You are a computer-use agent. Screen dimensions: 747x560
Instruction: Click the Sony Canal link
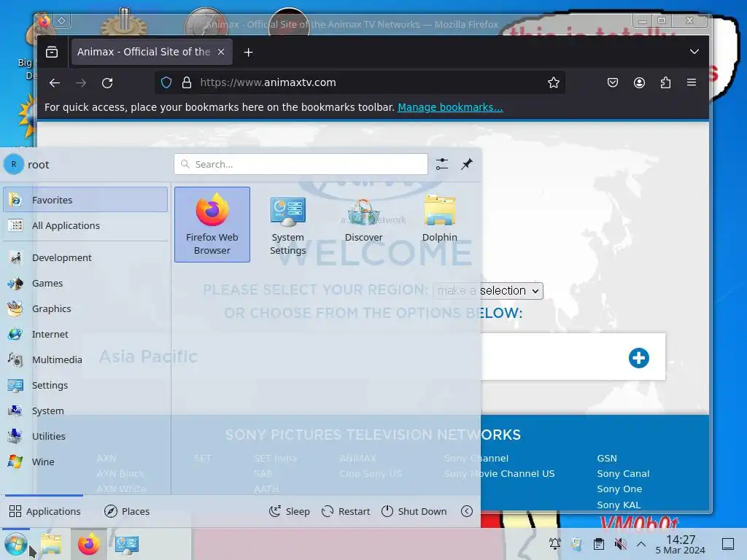[623, 474]
